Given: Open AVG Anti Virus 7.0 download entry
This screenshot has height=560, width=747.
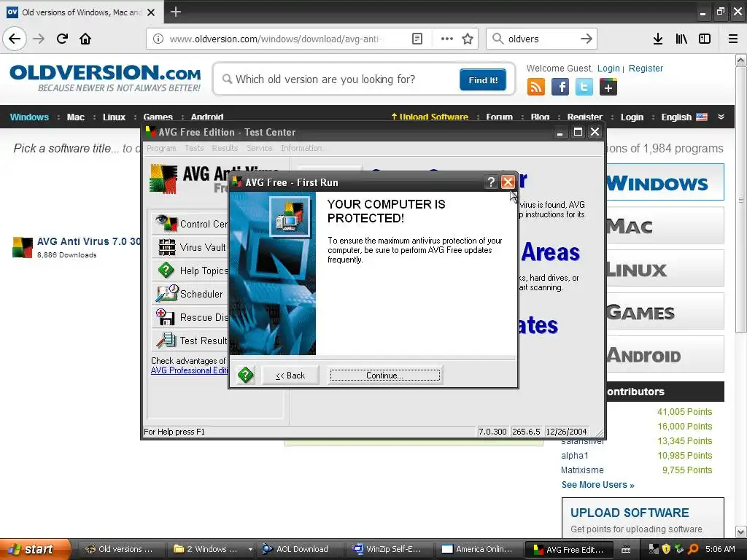Looking at the screenshot, I should point(88,241).
